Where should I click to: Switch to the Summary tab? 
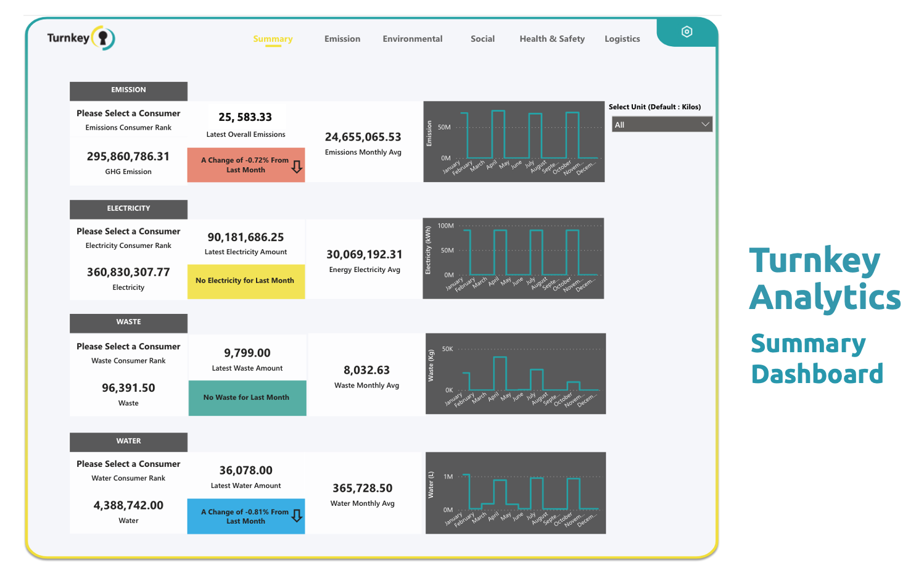coord(273,39)
